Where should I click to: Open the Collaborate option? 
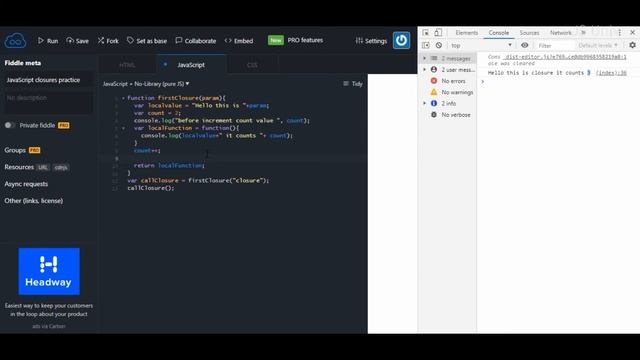196,41
